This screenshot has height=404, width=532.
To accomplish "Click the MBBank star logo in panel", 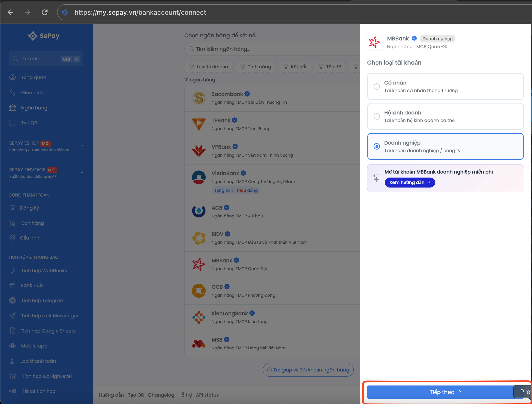I will 374,42.
